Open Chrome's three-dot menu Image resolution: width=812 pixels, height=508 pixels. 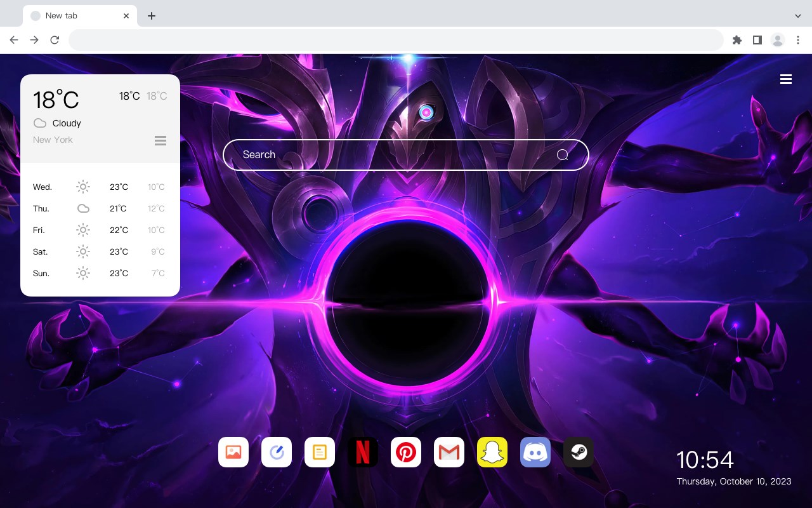[x=798, y=40]
